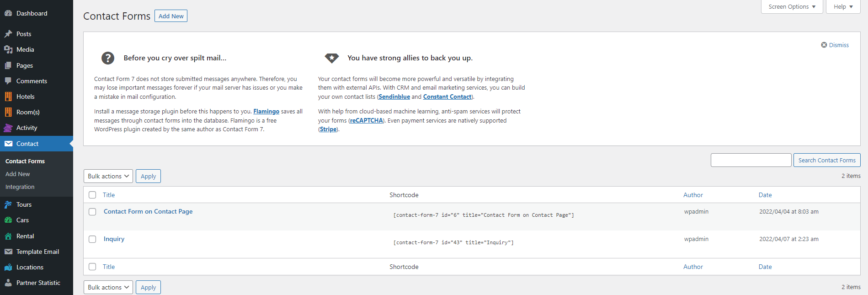Click the Posts pushpin icon
Viewport: 868px width, 295px height.
pyautogui.click(x=8, y=34)
